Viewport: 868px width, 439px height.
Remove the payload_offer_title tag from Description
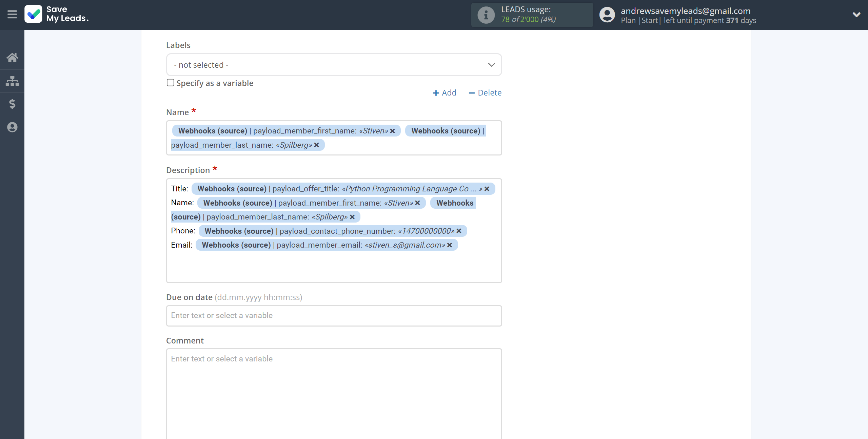click(487, 189)
